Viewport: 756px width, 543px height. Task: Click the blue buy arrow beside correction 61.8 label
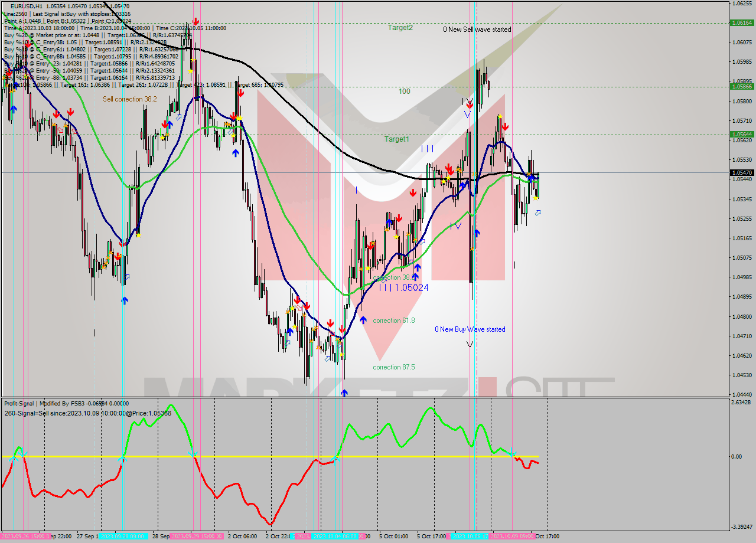pos(363,320)
